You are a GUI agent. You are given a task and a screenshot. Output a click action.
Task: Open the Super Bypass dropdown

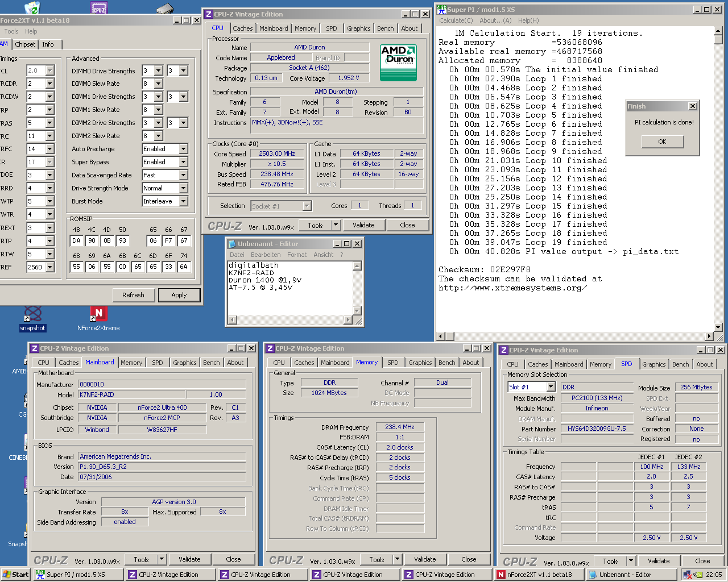183,162
